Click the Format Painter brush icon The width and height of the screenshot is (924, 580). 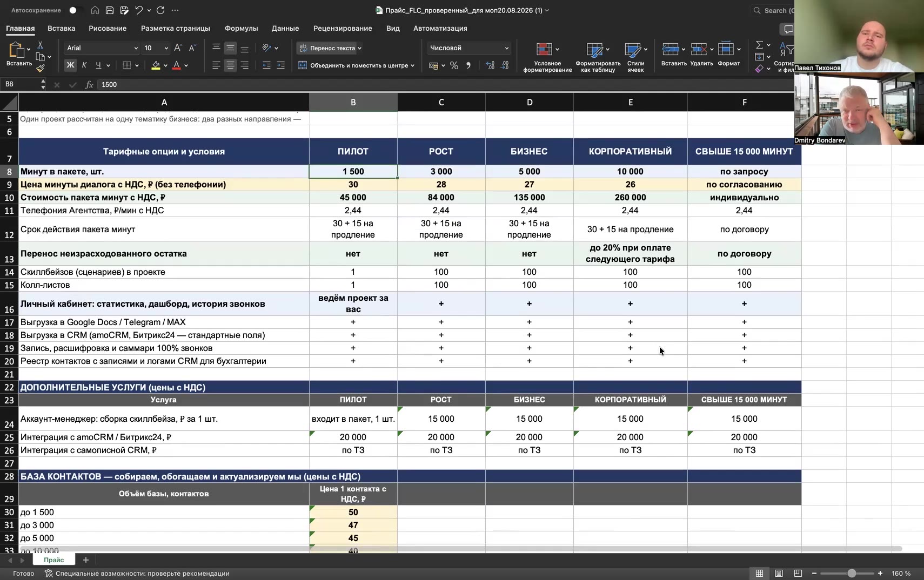40,68
